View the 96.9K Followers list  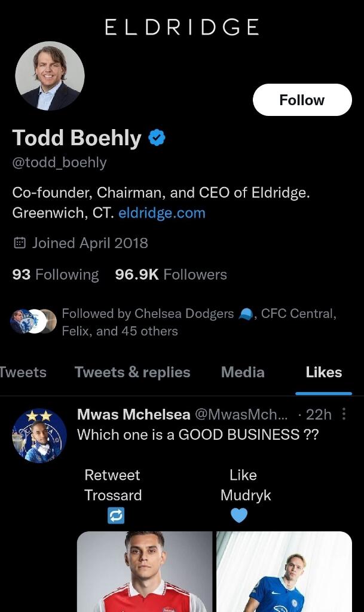click(171, 274)
